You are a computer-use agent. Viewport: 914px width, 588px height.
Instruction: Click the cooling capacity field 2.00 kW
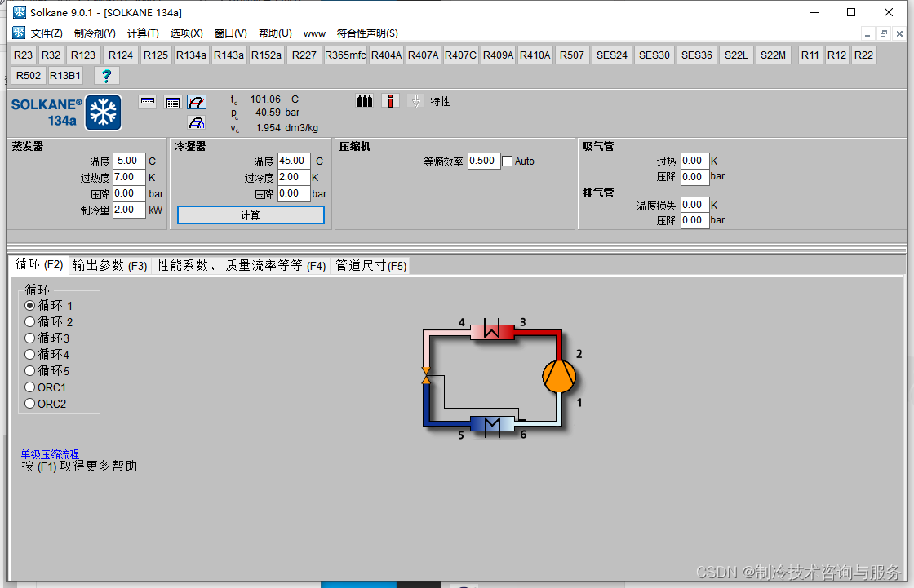(x=129, y=210)
